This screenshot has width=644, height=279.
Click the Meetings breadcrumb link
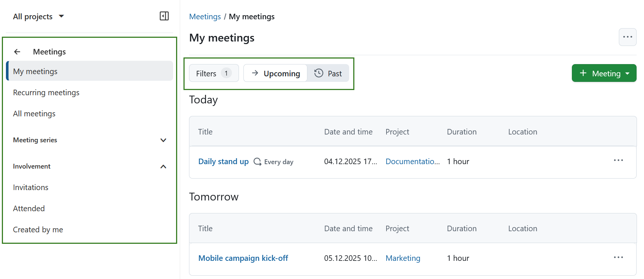click(205, 17)
